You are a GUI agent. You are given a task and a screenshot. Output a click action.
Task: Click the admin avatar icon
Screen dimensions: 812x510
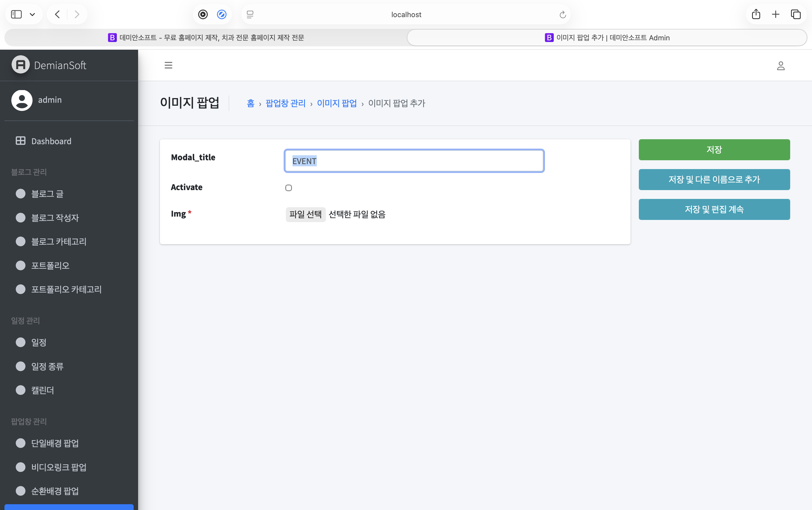point(22,100)
